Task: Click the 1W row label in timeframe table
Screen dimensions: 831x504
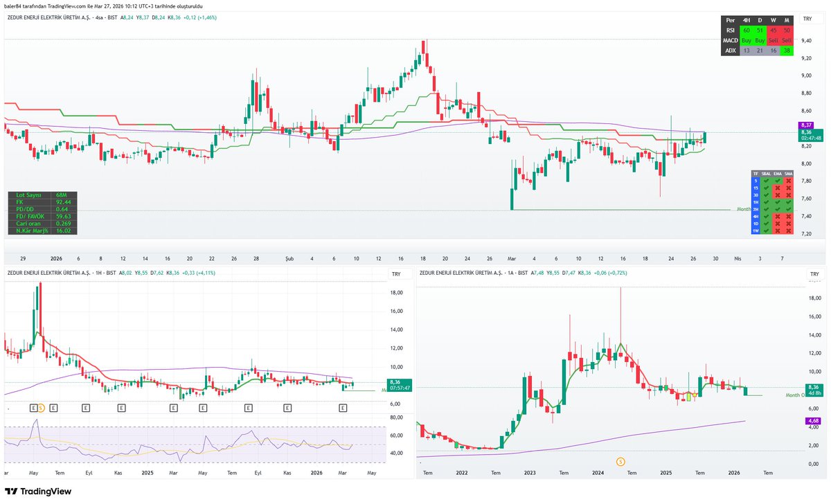Action: [x=756, y=231]
